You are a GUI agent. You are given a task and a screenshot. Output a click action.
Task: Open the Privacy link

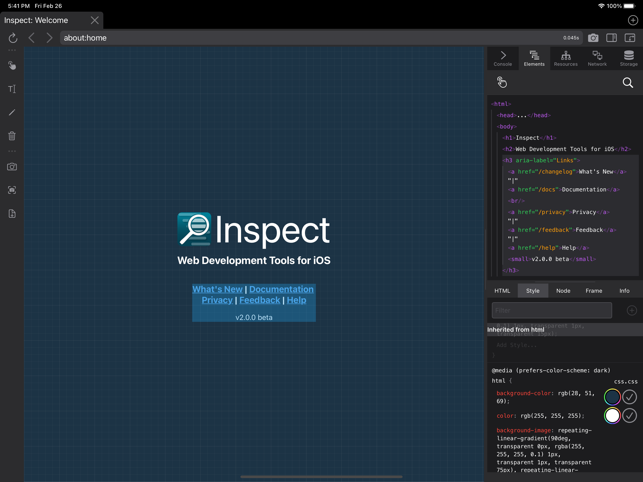click(217, 300)
